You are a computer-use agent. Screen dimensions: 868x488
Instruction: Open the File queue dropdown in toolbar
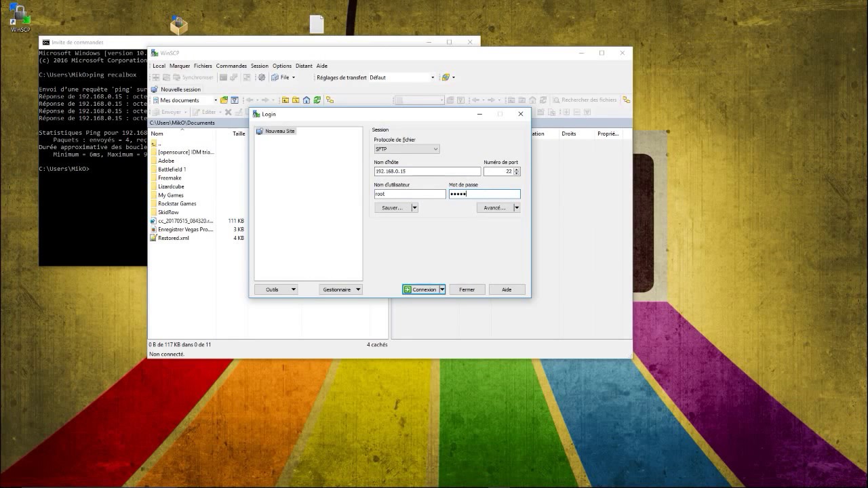[x=283, y=77]
